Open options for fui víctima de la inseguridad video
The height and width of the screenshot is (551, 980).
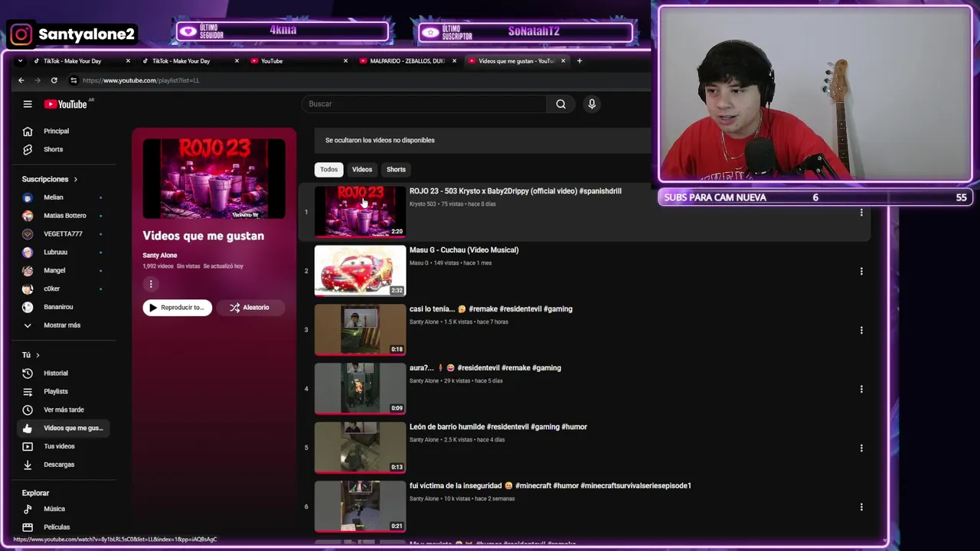tap(861, 507)
